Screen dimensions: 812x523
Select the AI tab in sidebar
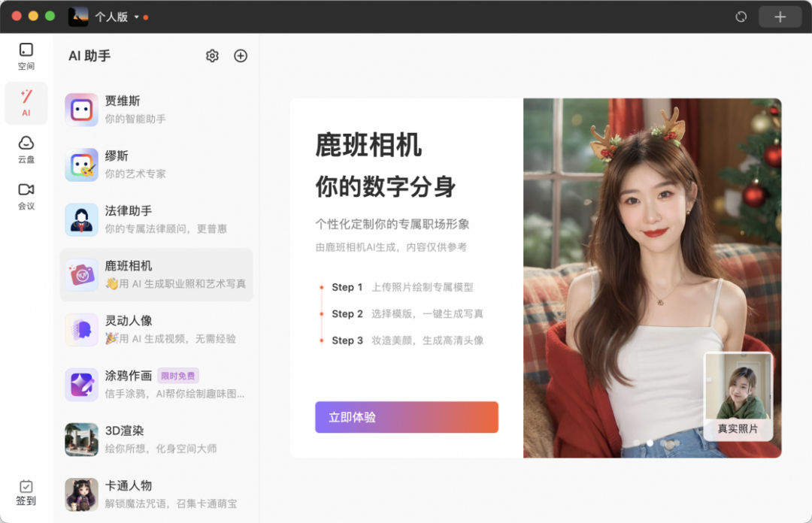[26, 103]
